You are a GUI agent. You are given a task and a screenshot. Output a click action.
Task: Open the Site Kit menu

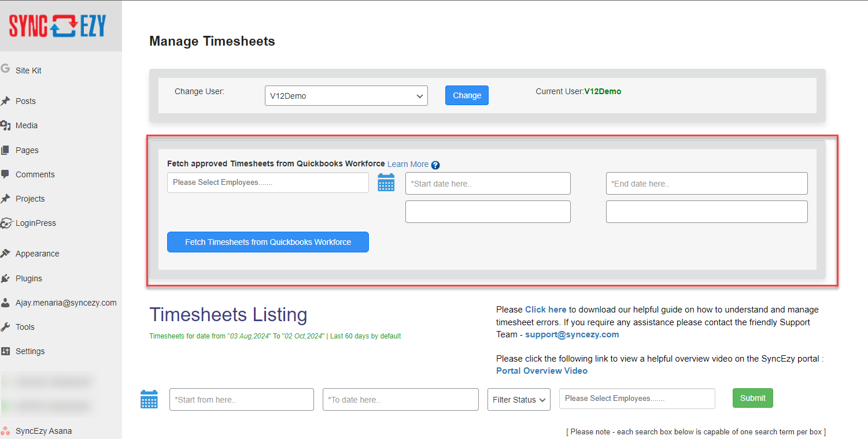(28, 70)
